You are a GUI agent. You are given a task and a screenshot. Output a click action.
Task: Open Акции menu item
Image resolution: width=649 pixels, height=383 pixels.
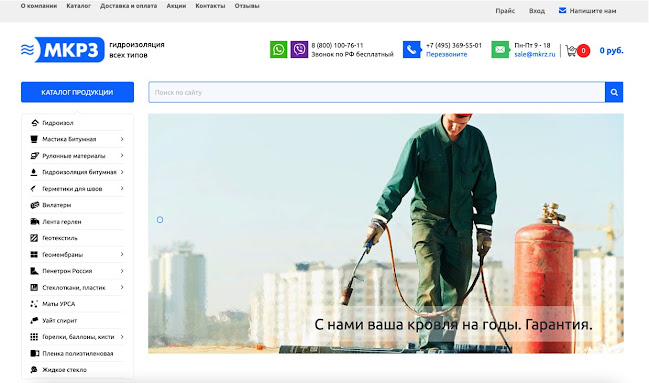point(176,6)
